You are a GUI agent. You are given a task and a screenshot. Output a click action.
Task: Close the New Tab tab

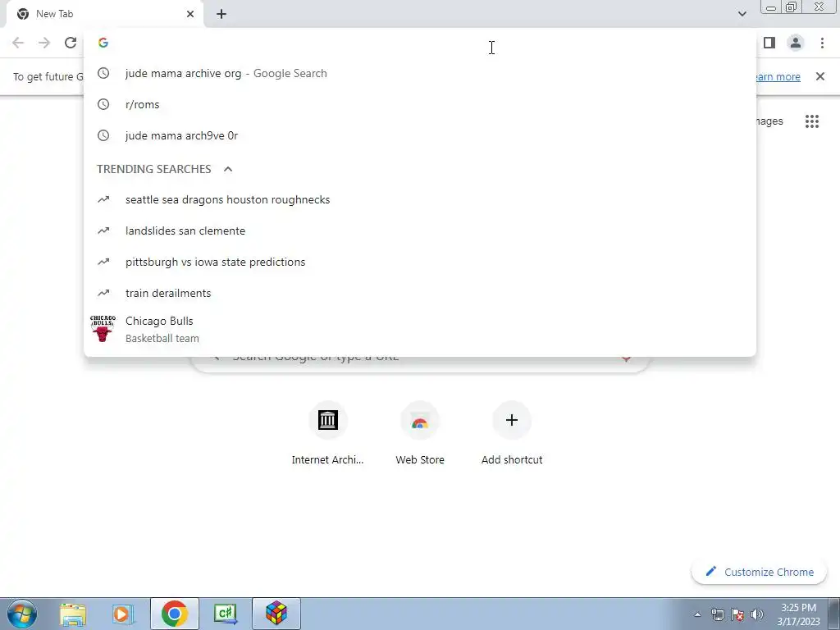[190, 14]
